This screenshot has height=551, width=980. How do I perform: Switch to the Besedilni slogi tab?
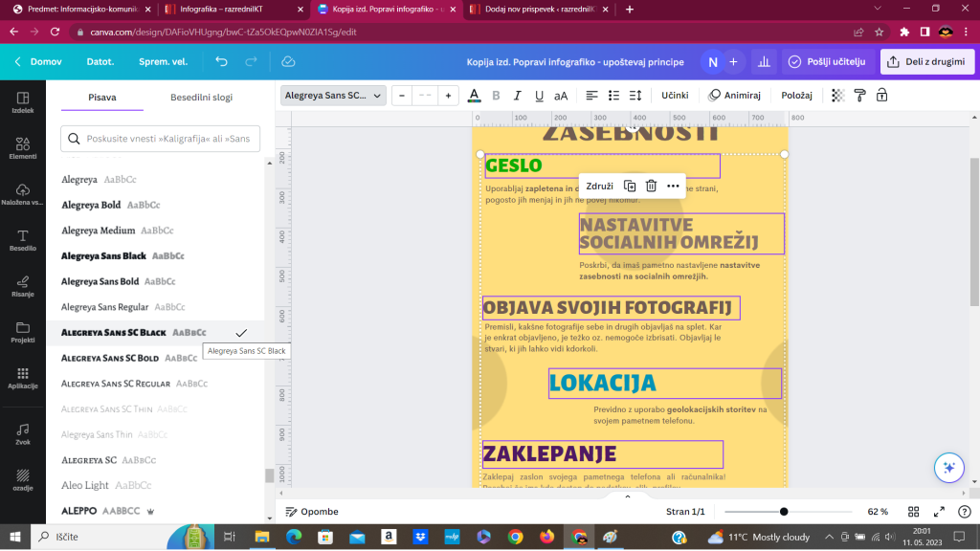pos(201,98)
